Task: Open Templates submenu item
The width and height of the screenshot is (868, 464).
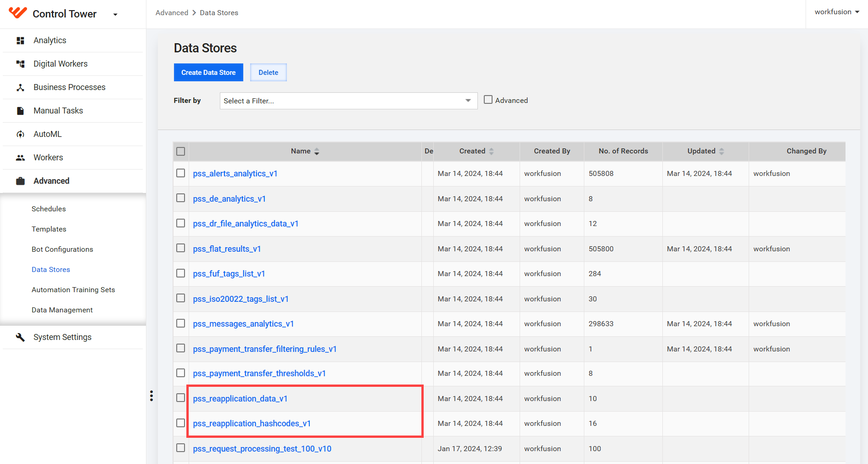Action: point(49,229)
